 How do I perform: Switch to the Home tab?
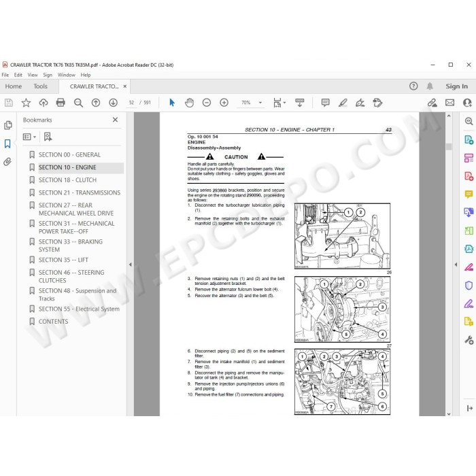coord(13,86)
